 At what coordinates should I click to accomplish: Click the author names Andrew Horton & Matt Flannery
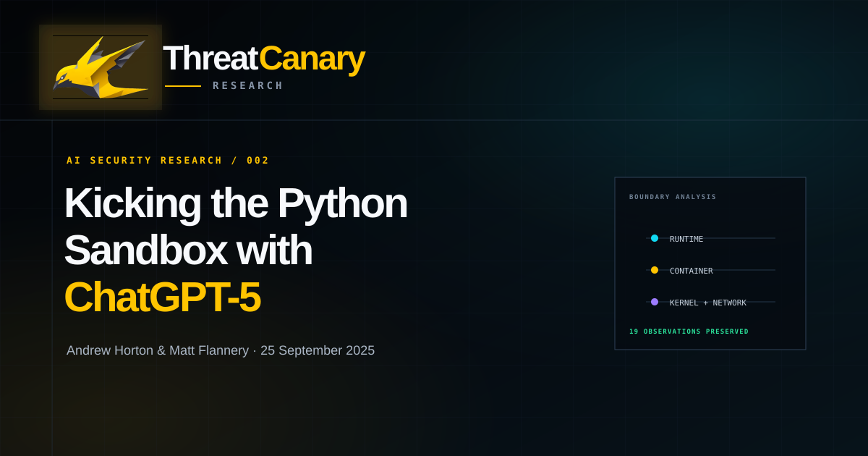(158, 350)
